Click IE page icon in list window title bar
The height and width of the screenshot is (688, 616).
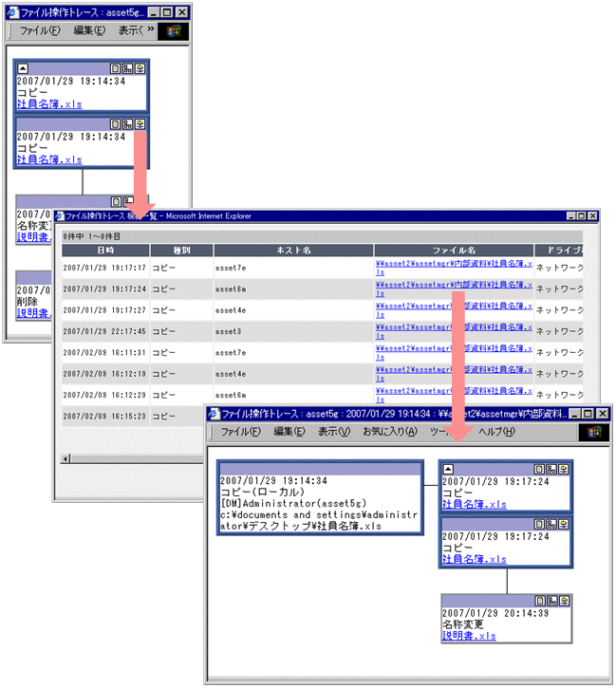click(60, 215)
